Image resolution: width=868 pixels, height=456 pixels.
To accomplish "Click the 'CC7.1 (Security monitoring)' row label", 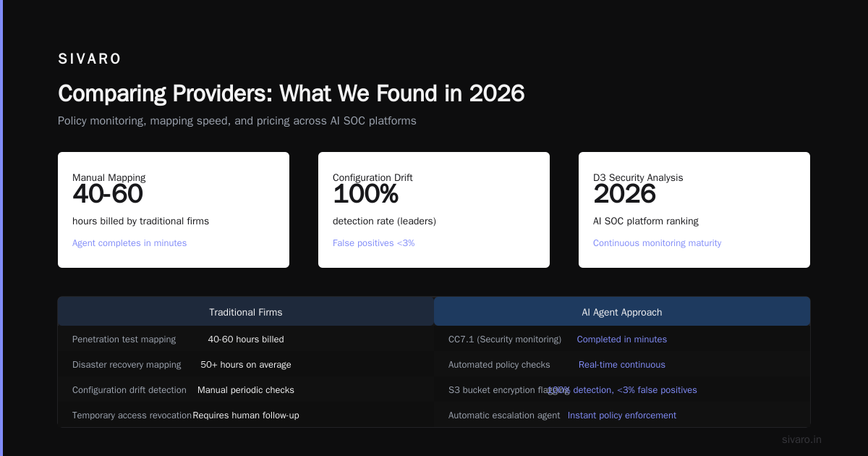I will (505, 339).
